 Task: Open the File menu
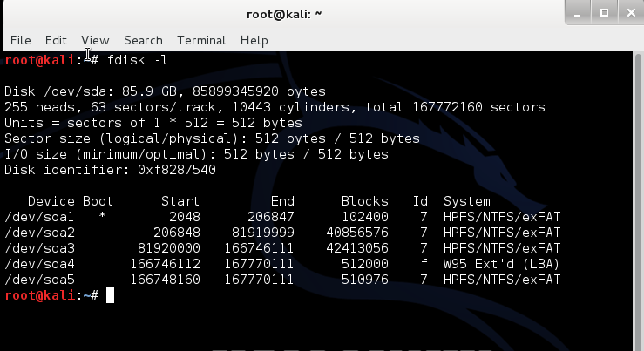(x=21, y=40)
